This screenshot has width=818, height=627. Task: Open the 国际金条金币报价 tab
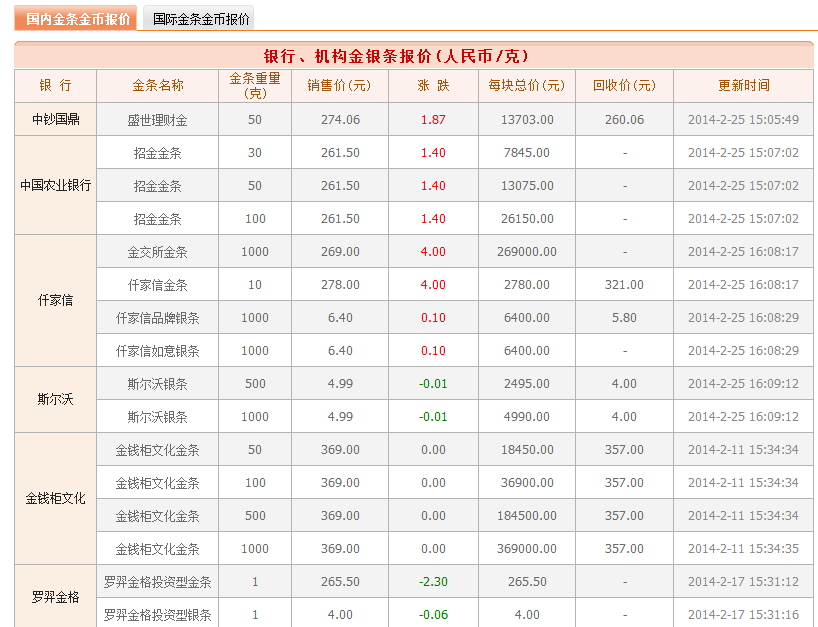pos(199,19)
